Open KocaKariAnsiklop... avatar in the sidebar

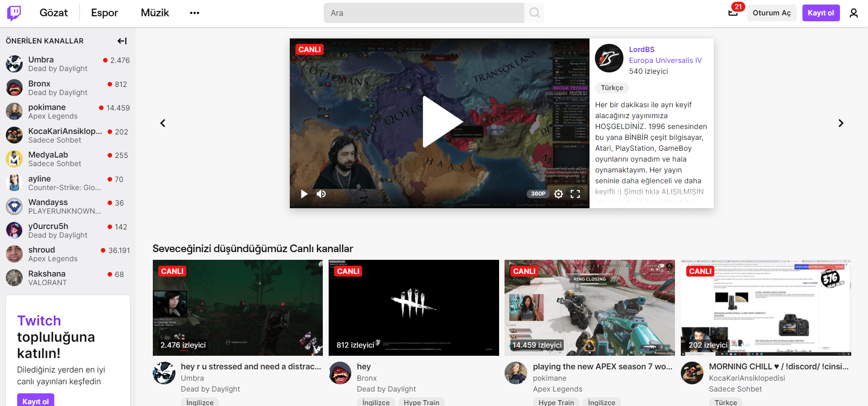pyautogui.click(x=14, y=135)
